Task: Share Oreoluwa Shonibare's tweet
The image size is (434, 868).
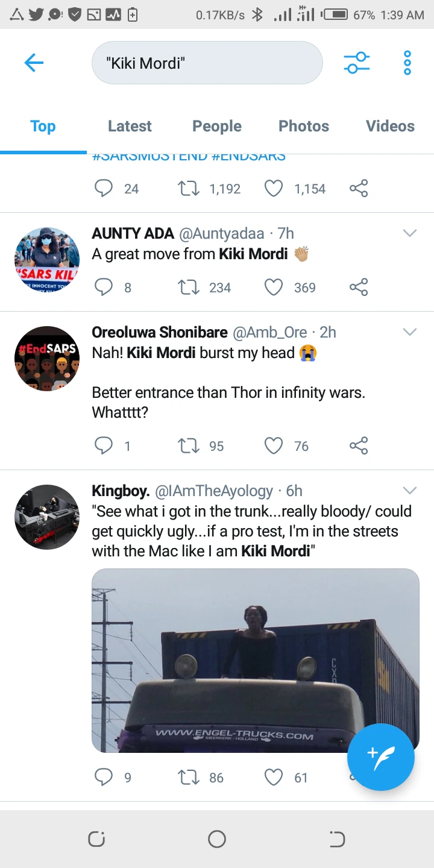Action: tap(359, 445)
